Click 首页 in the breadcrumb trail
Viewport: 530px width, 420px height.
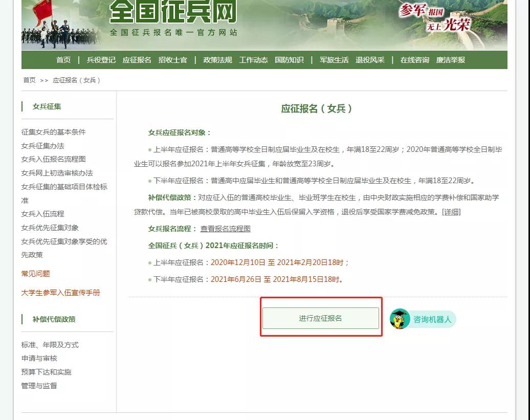tap(29, 80)
